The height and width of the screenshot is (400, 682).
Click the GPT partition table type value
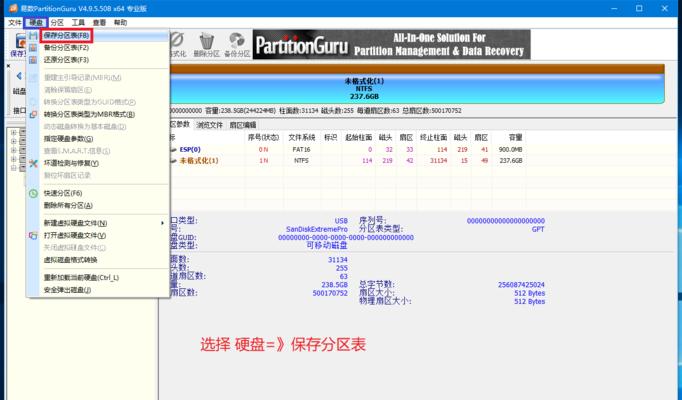(538, 229)
